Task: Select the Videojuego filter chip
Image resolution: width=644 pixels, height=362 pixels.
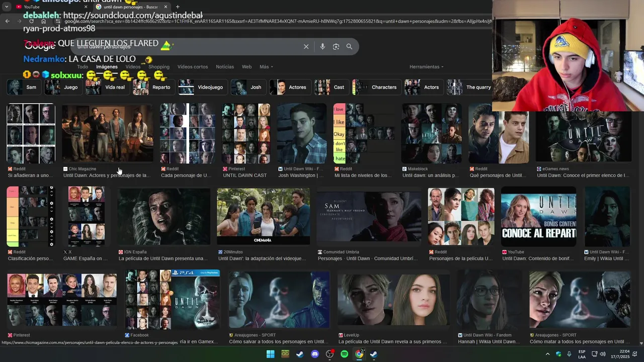Action: (203, 87)
